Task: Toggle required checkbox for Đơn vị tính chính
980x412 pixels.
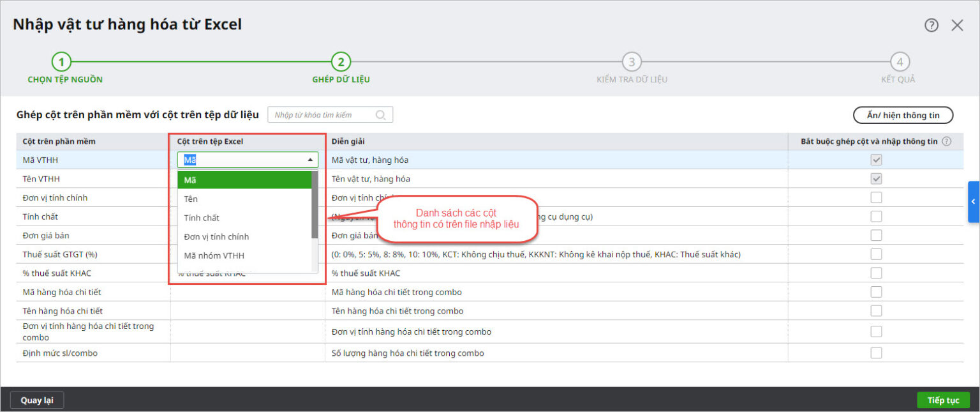Action: (876, 197)
